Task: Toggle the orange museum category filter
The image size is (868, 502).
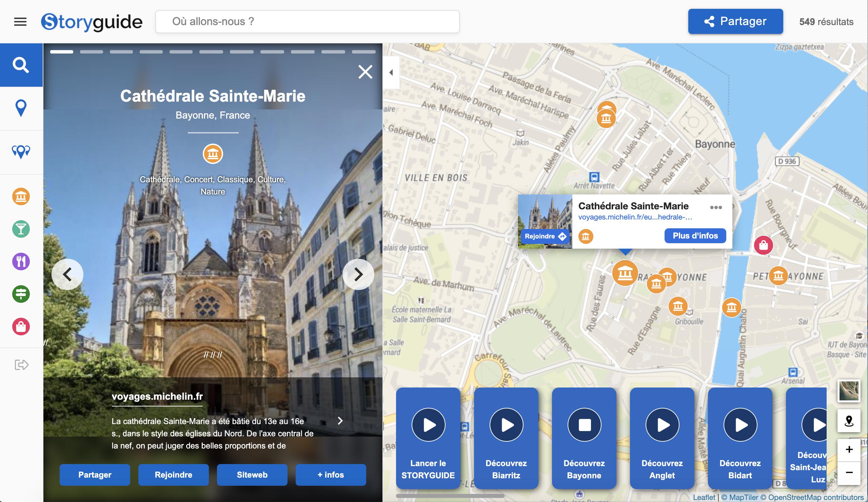Action: click(x=21, y=196)
